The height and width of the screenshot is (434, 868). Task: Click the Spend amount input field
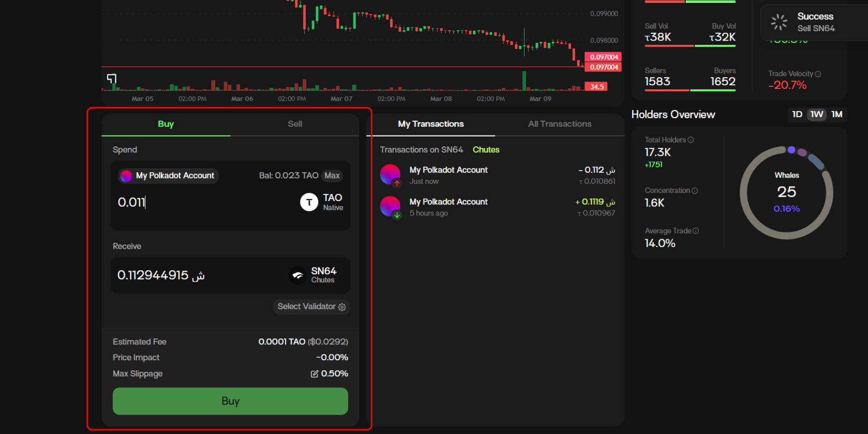tap(203, 202)
